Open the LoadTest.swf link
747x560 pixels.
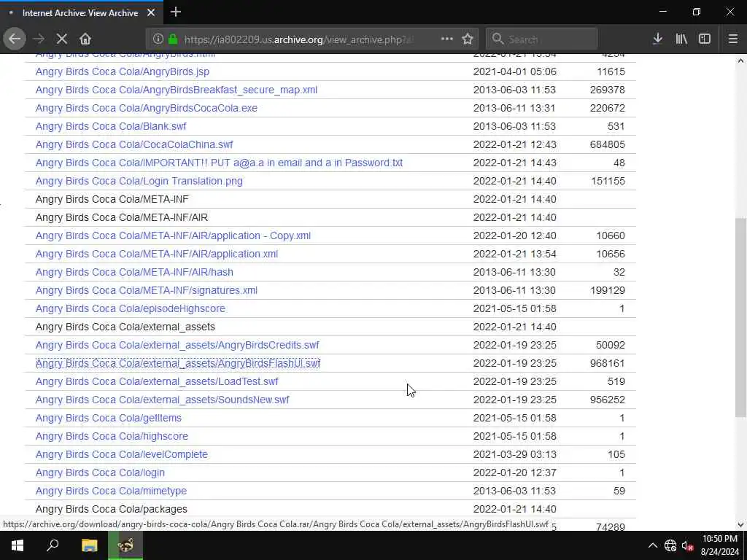tap(157, 381)
